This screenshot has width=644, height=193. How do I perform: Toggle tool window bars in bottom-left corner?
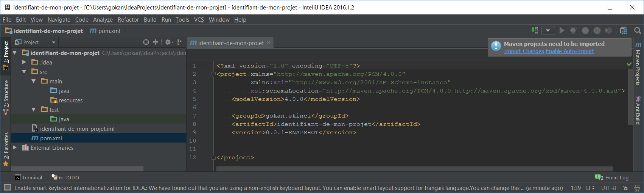pos(7,188)
